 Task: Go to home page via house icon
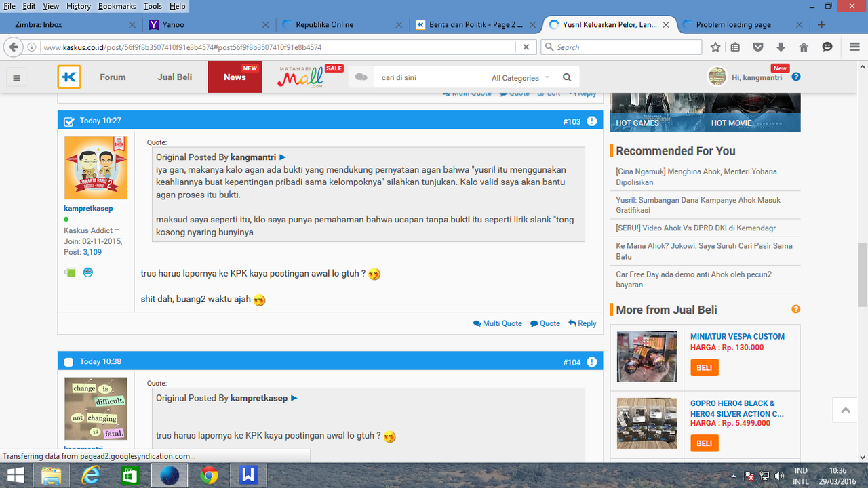[x=804, y=47]
